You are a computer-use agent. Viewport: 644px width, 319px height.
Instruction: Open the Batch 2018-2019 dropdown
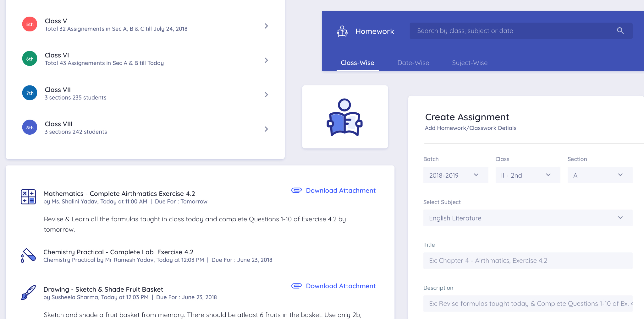[455, 175]
